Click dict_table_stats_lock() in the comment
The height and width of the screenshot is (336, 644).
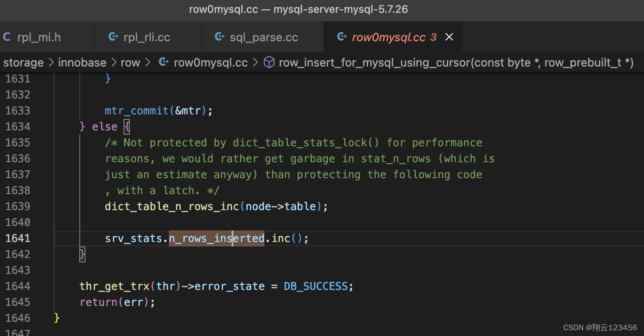point(306,142)
